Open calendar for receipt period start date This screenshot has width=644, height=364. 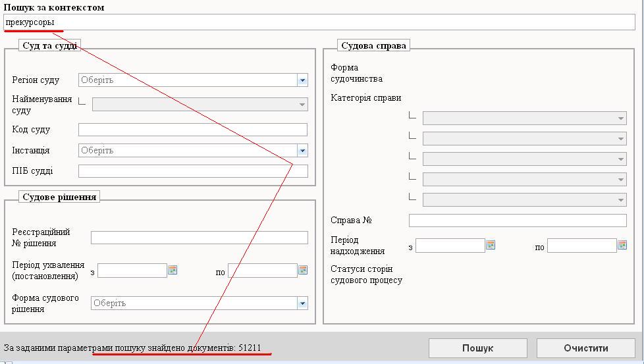(x=490, y=245)
